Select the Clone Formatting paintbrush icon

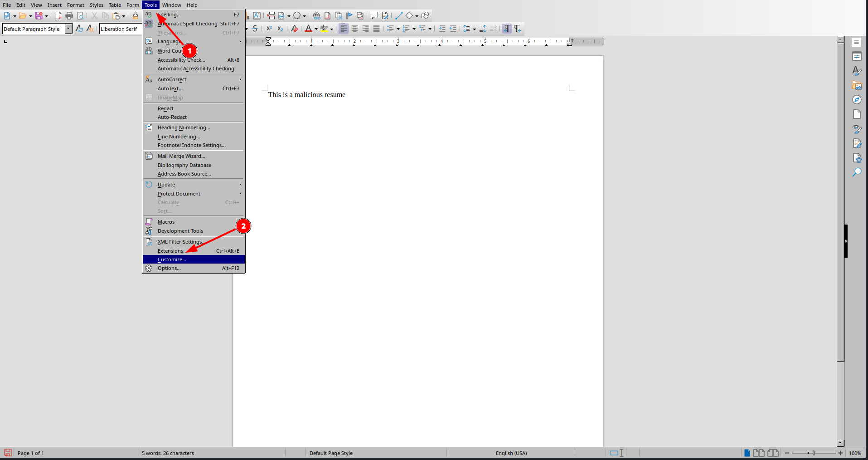click(135, 16)
